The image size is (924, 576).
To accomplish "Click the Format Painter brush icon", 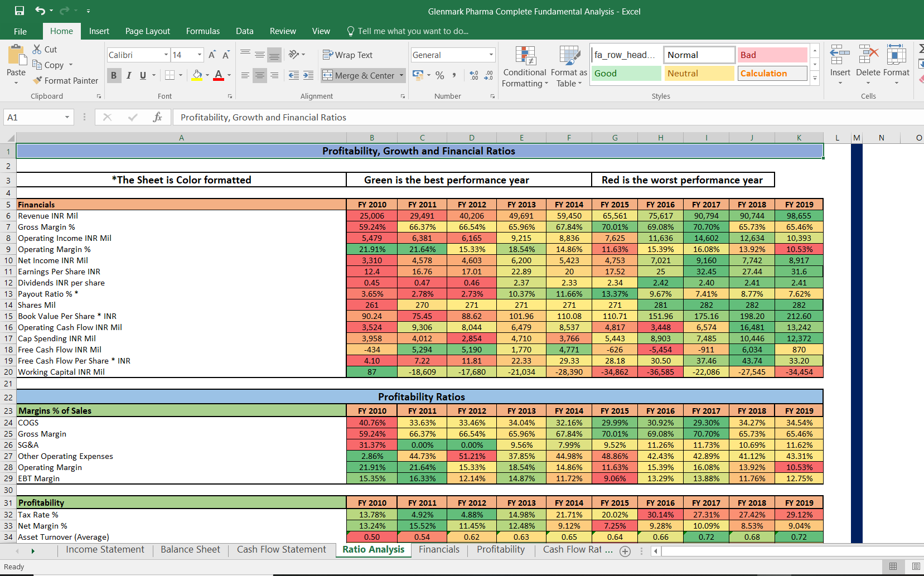I will point(37,80).
